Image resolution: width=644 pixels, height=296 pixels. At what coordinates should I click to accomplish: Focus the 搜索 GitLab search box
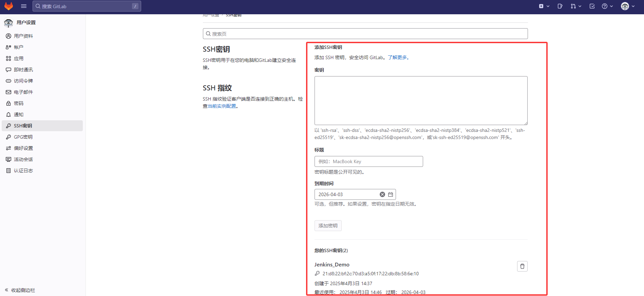[x=87, y=6]
